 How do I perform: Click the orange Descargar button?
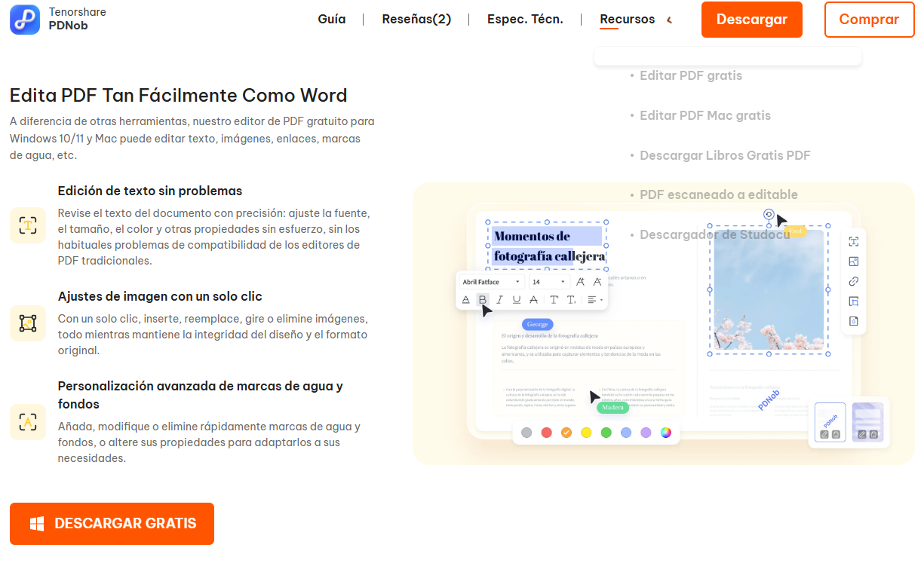click(x=752, y=20)
